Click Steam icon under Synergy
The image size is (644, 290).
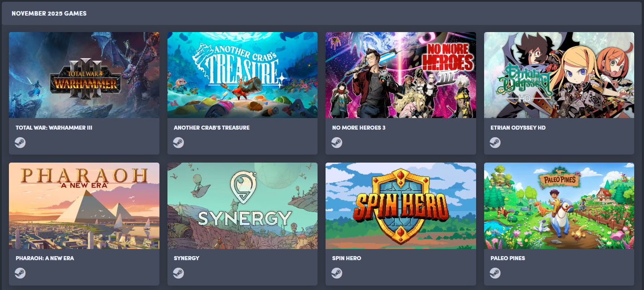[x=179, y=273]
